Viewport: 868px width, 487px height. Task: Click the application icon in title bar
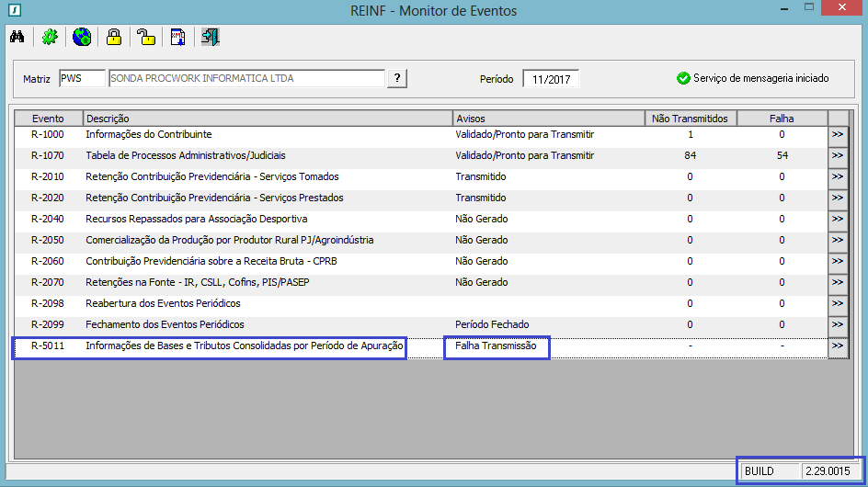click(x=13, y=11)
